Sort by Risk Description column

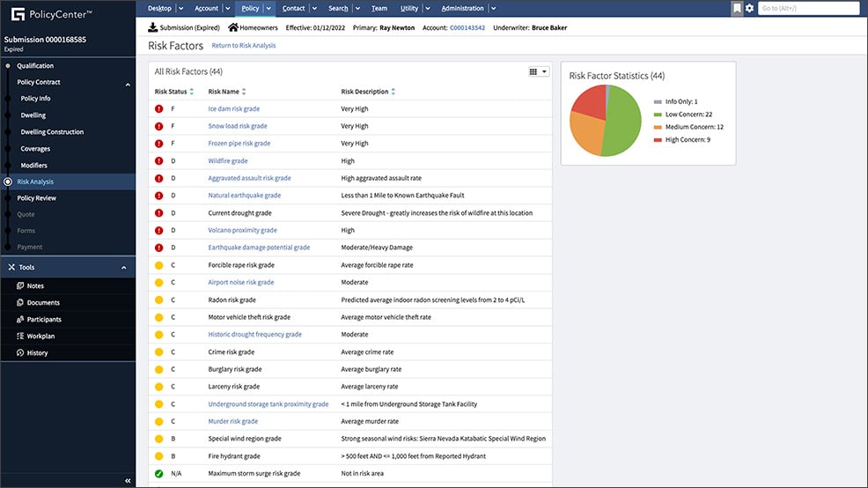pos(394,92)
